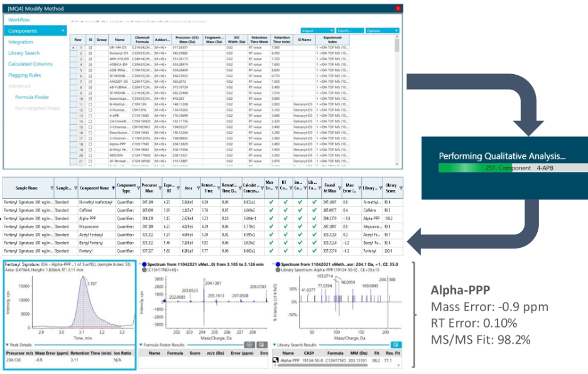Click the Export... button
This screenshot has width=588, height=374.
pyautogui.click(x=349, y=31)
